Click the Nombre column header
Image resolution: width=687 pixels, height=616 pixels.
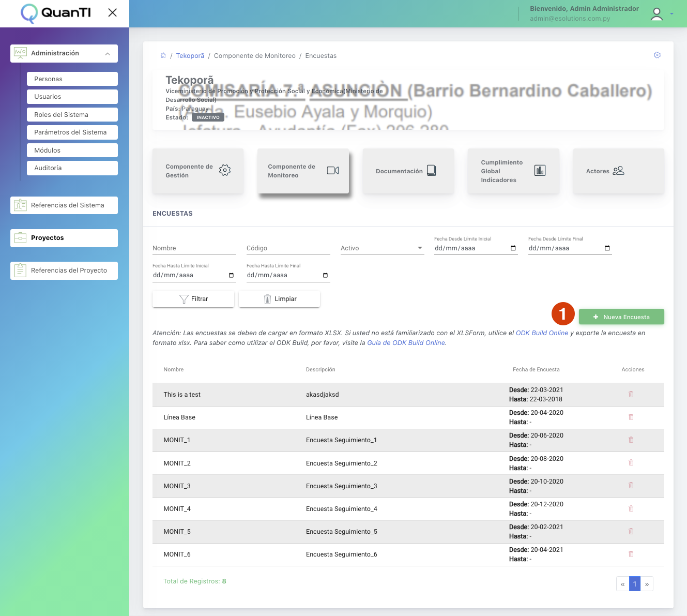click(174, 370)
